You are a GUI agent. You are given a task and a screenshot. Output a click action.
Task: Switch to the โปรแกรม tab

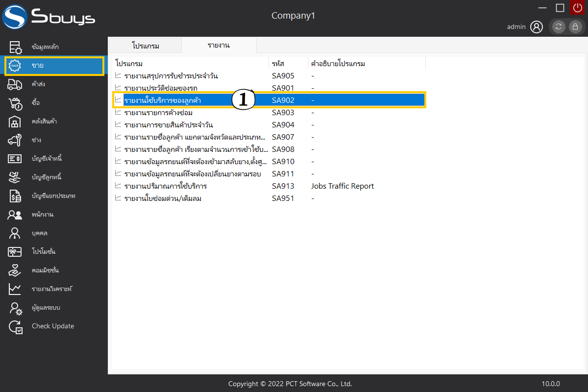pos(146,46)
